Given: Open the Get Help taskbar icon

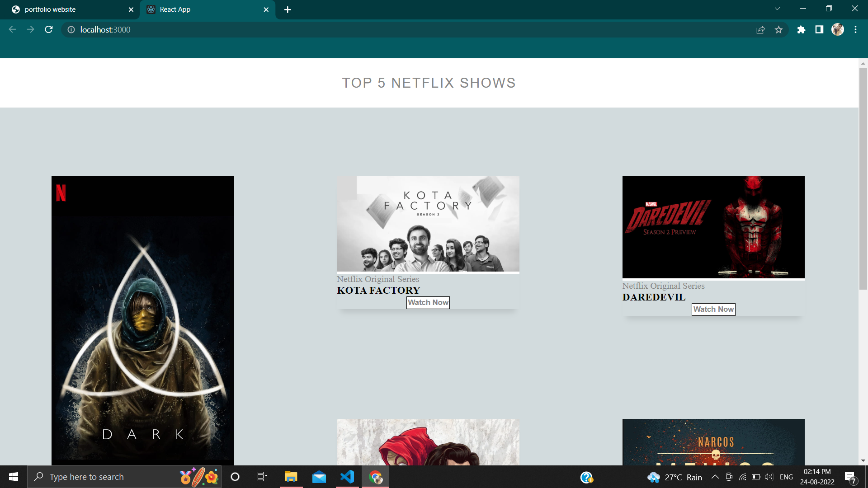Looking at the screenshot, I should 587,477.
